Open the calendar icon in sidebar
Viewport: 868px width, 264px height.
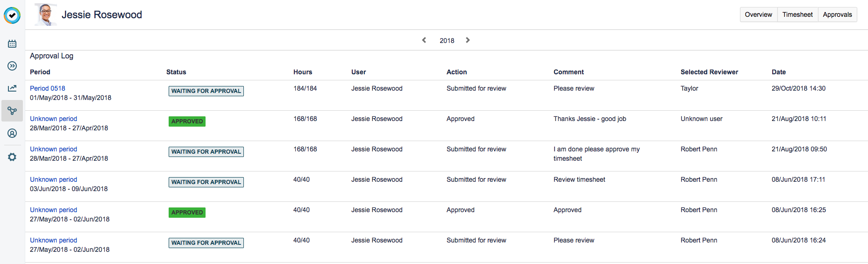(x=12, y=43)
